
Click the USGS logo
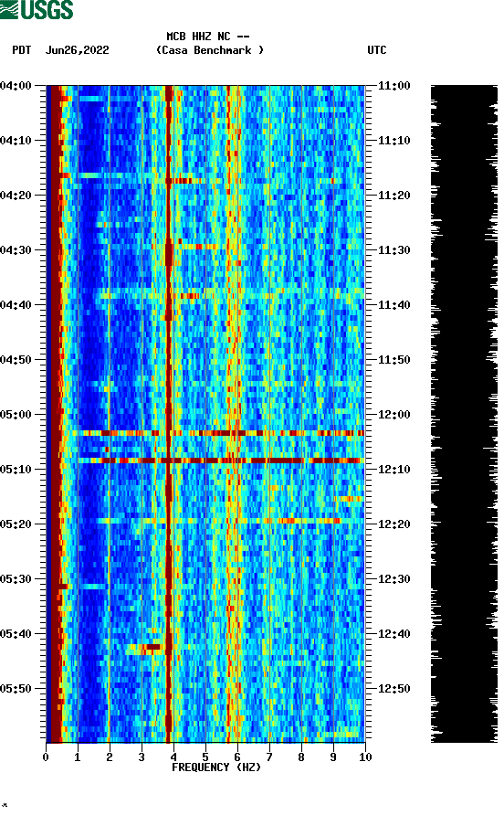point(37,9)
